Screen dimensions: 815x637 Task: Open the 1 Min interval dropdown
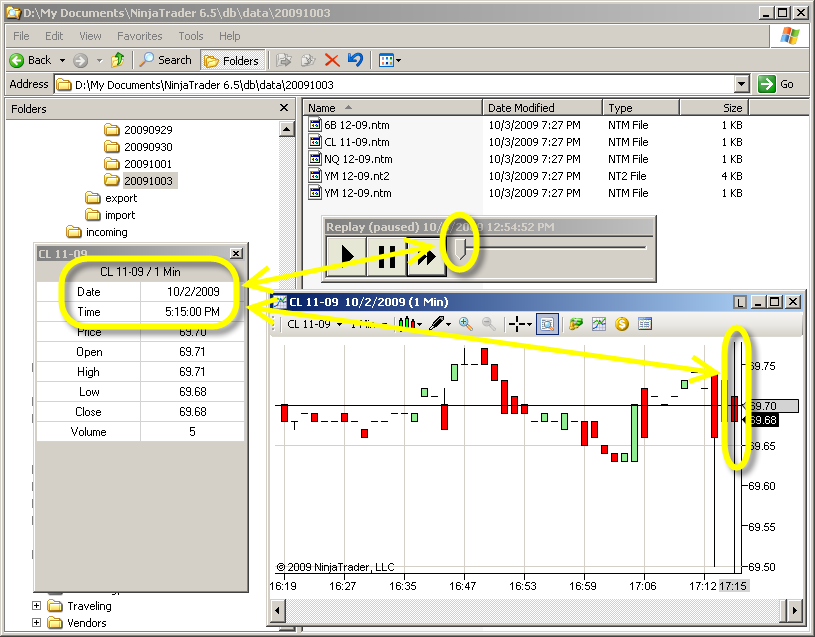tap(384, 324)
